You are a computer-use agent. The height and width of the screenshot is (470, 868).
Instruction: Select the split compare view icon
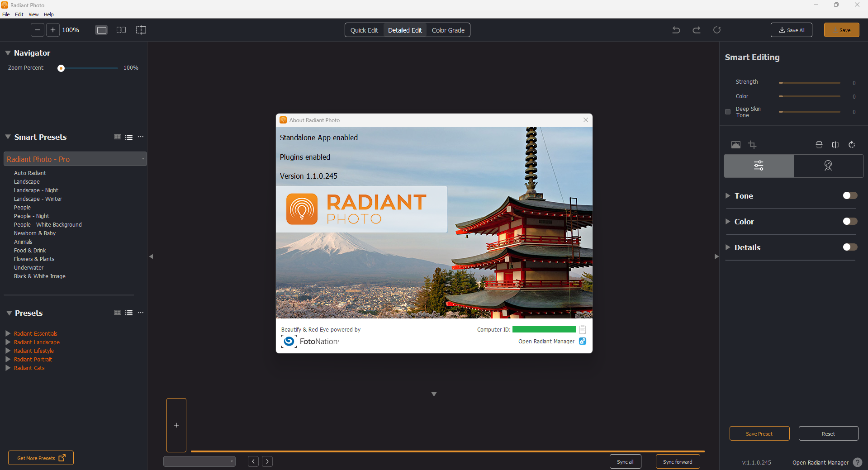click(141, 30)
